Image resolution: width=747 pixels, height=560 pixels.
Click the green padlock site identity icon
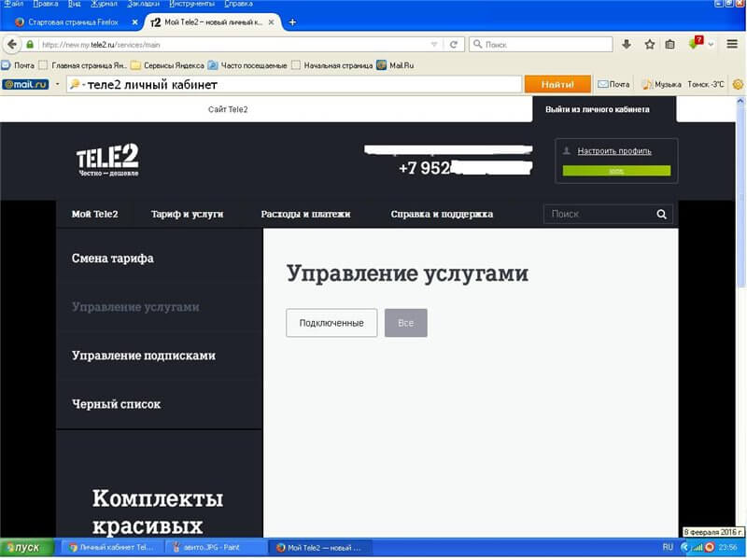30,44
